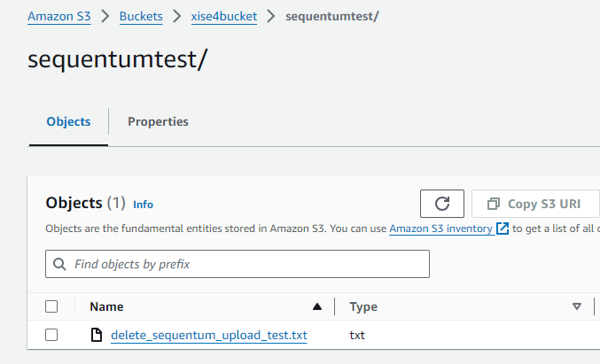The width and height of the screenshot is (600, 364).
Task: Open the delete_sequentum_upload_test.txt object
Action: click(x=208, y=335)
